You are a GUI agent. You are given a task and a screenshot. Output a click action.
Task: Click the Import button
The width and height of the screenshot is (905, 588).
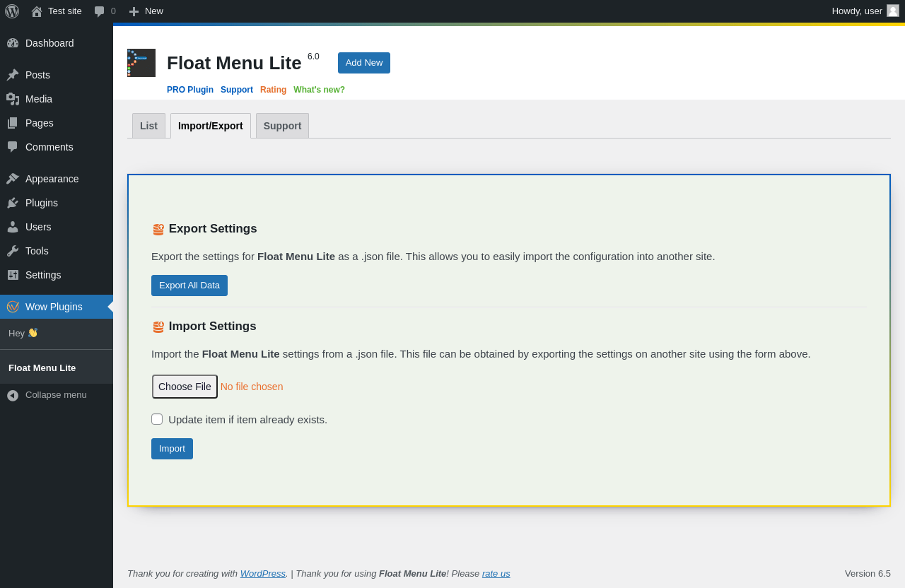point(172,449)
